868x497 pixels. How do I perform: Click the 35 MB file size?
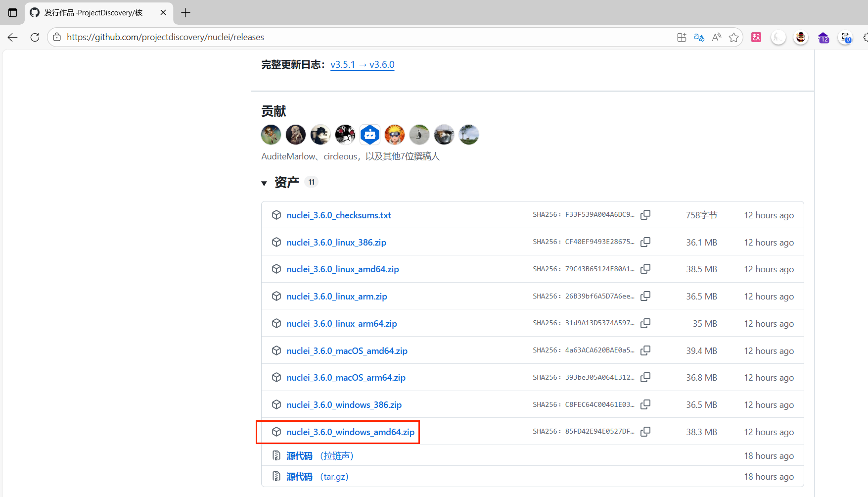point(705,324)
